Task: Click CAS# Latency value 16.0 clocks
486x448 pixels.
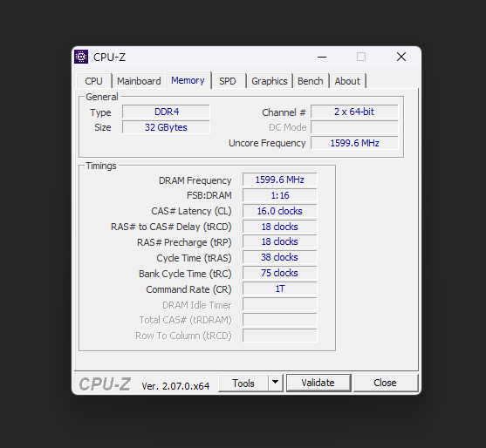Action: 280,211
